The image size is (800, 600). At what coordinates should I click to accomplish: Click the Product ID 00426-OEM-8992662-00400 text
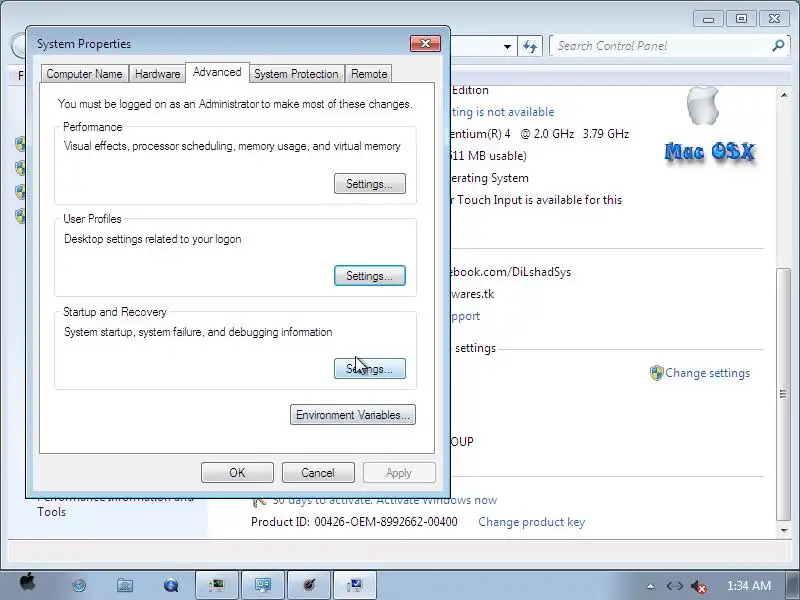point(354,522)
